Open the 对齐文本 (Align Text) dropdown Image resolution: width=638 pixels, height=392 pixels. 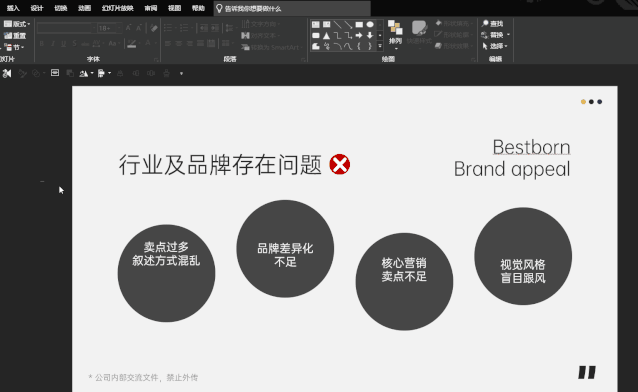point(261,35)
